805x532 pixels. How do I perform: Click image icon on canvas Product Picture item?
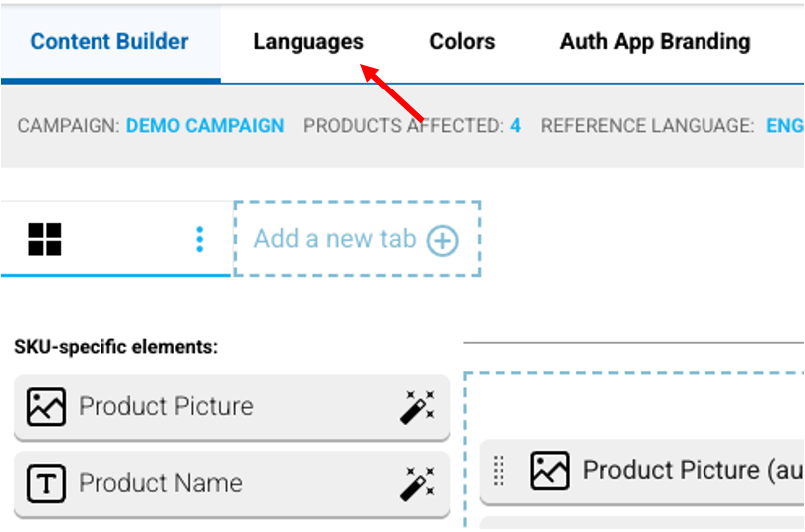point(550,470)
